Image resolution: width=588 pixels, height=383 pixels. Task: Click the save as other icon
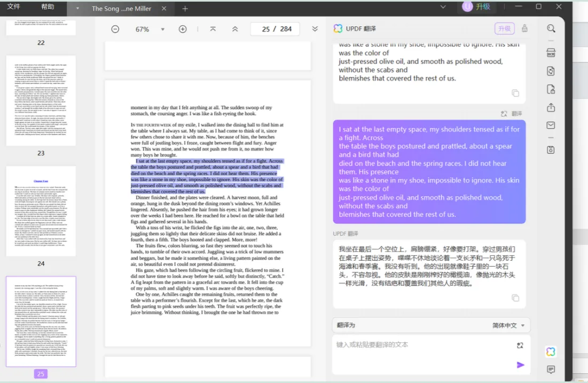(551, 150)
